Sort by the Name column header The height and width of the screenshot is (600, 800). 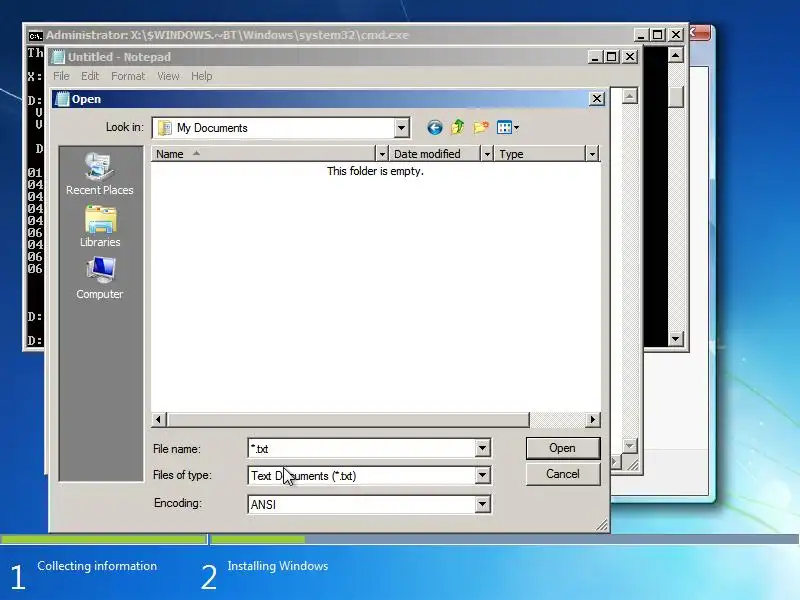point(263,154)
